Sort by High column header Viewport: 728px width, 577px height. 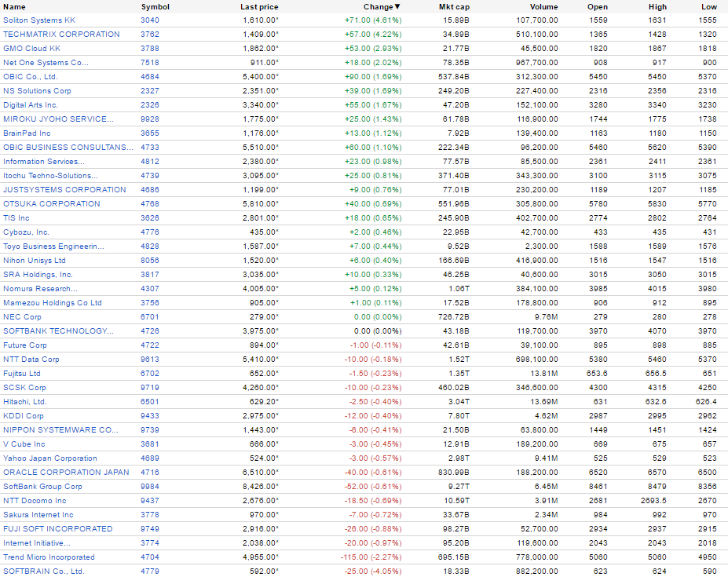[x=657, y=7]
